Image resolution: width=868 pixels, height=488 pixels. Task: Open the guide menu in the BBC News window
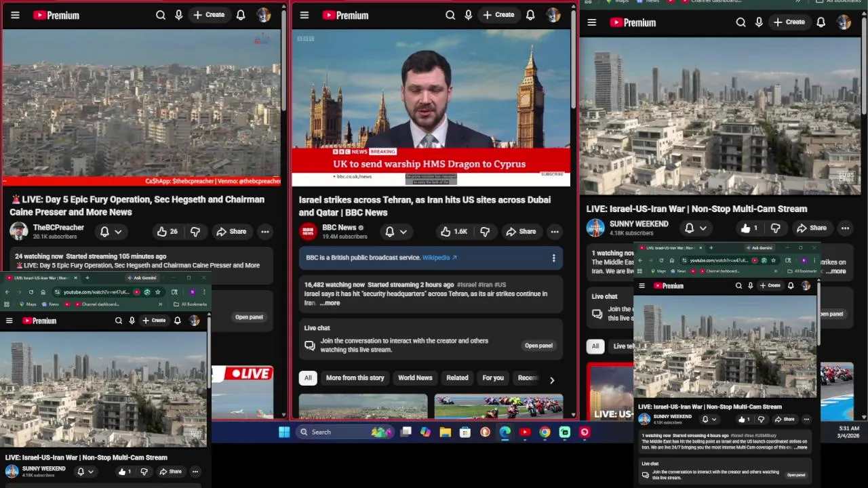coord(304,15)
